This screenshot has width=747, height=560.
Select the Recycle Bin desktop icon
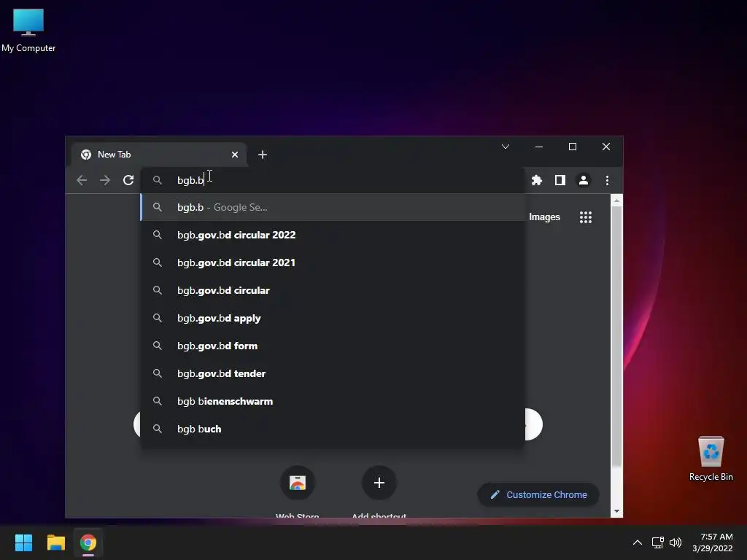[x=711, y=459]
